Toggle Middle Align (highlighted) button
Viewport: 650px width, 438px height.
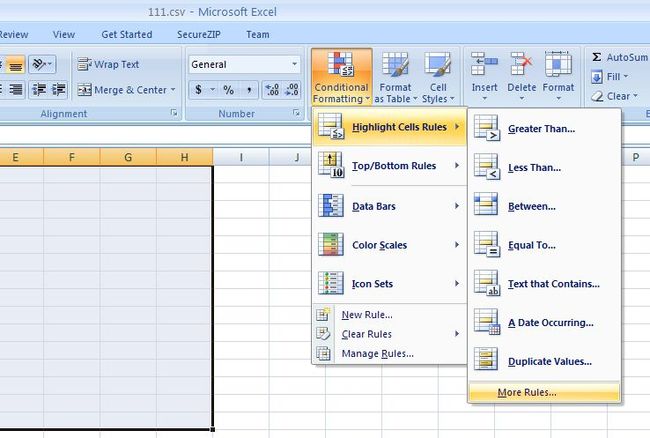pyautogui.click(x=16, y=65)
